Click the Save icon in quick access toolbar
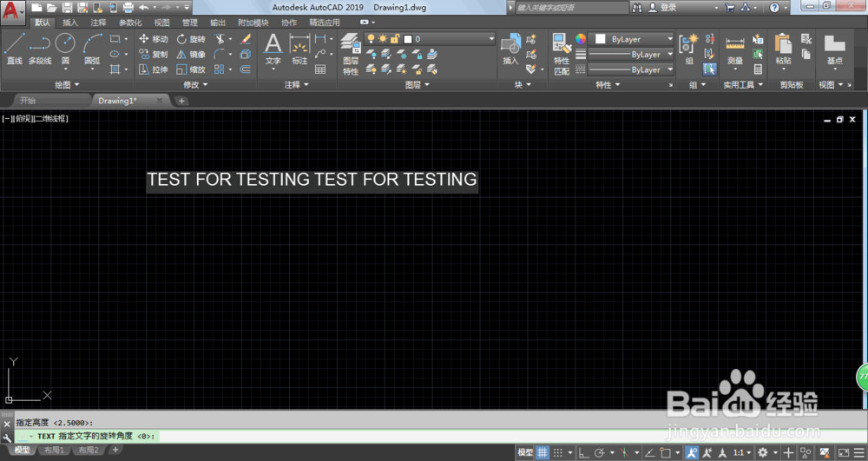Viewport: 868px width, 461px height. point(67,7)
